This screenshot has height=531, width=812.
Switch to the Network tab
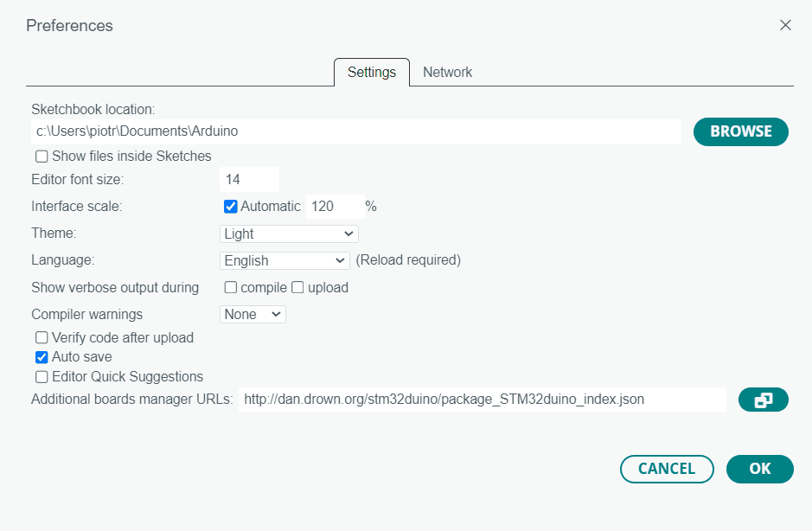click(x=447, y=72)
